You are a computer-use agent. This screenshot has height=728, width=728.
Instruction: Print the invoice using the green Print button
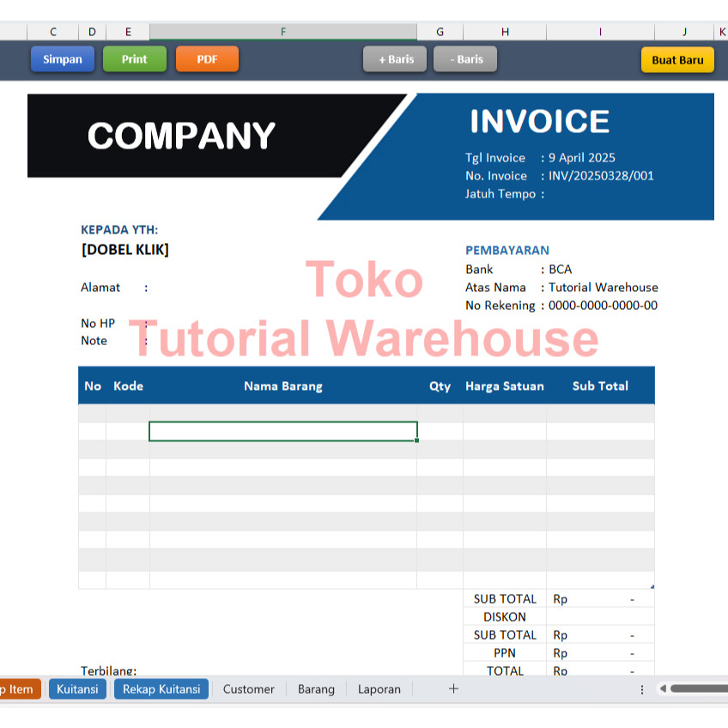point(134,58)
